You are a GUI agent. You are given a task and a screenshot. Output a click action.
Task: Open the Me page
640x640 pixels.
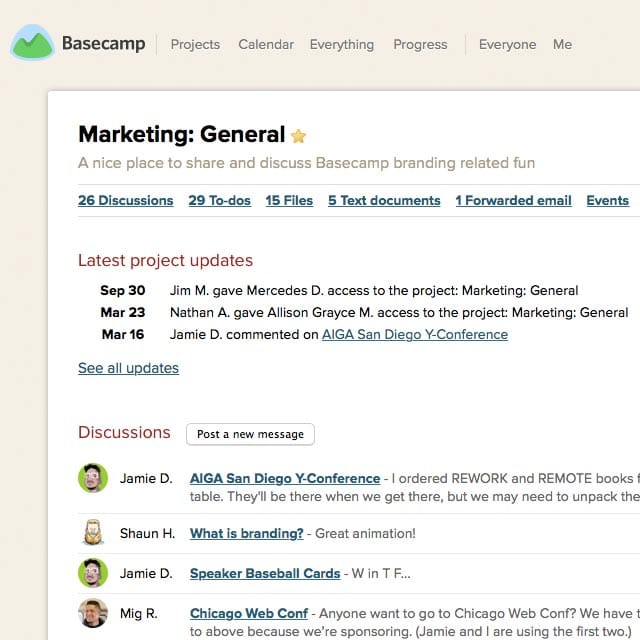tap(562, 44)
